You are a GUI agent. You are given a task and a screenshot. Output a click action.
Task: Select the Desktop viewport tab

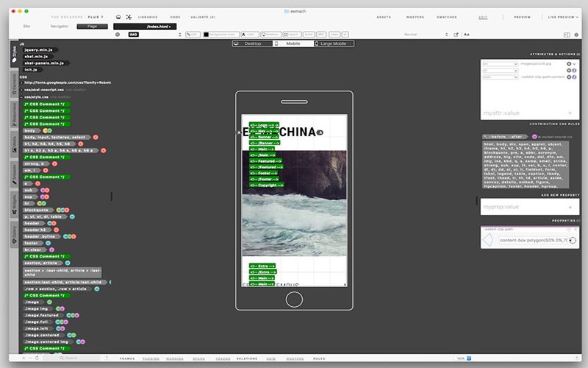(252, 43)
